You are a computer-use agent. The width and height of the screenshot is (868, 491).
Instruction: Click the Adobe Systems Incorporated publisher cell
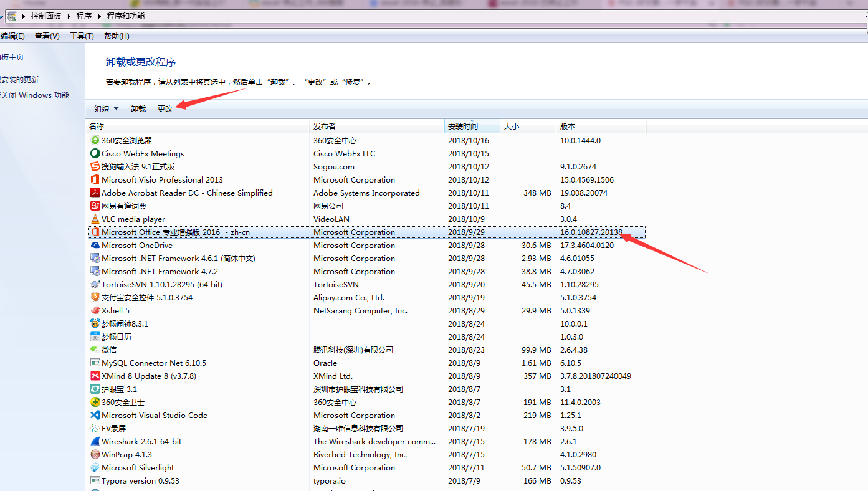click(366, 193)
